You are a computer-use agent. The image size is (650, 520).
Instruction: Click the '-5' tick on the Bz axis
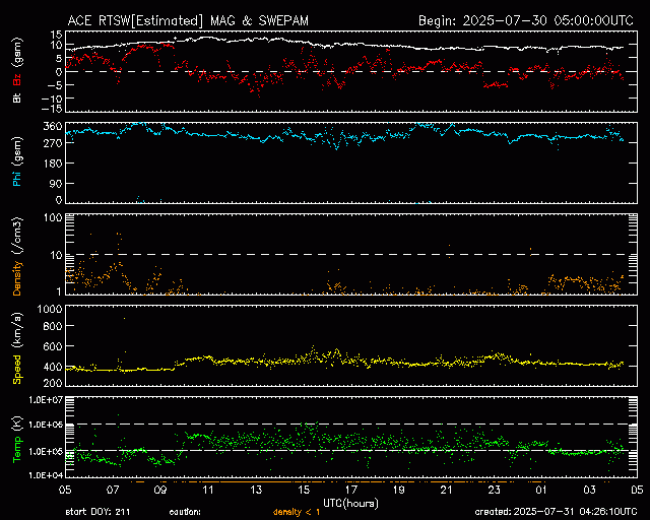click(x=55, y=85)
